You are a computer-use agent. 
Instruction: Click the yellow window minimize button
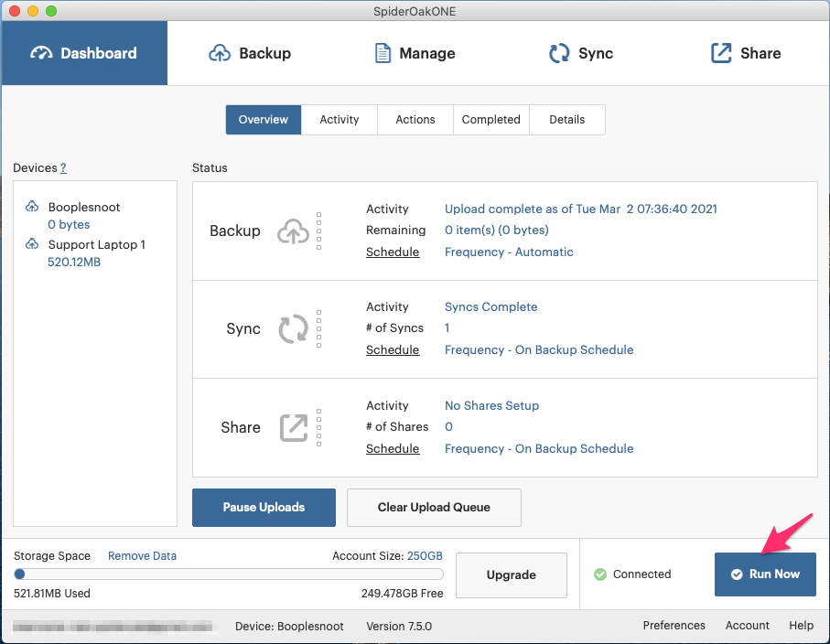point(33,11)
